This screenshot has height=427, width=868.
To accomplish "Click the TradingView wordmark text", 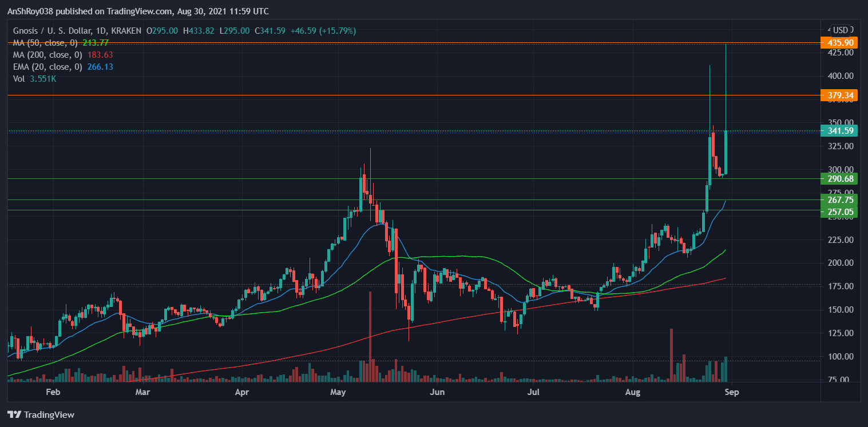I will (x=49, y=414).
